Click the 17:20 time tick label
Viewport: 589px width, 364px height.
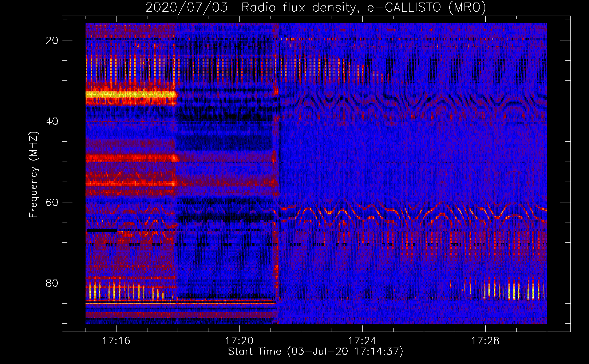[x=239, y=341]
